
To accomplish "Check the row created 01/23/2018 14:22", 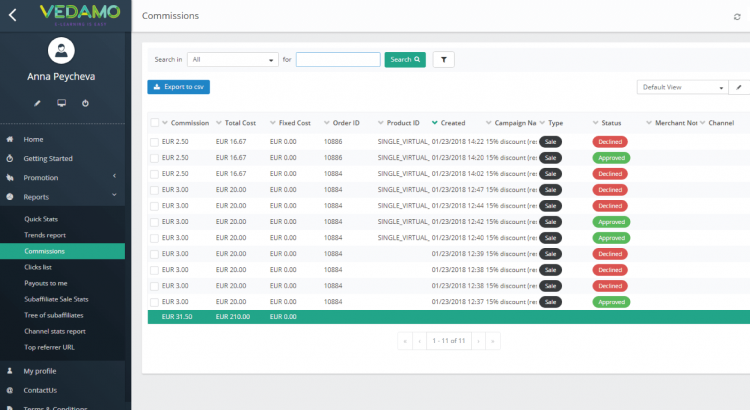I will coord(154,142).
